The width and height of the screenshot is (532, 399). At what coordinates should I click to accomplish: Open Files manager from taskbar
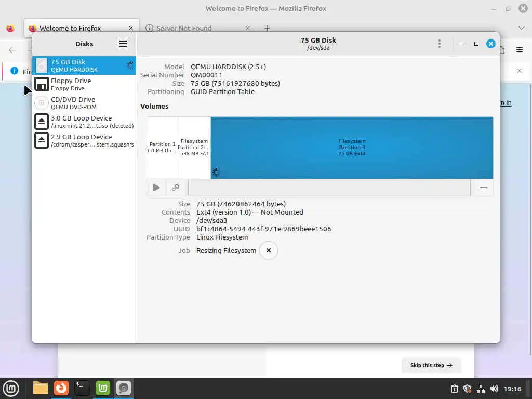click(41, 388)
